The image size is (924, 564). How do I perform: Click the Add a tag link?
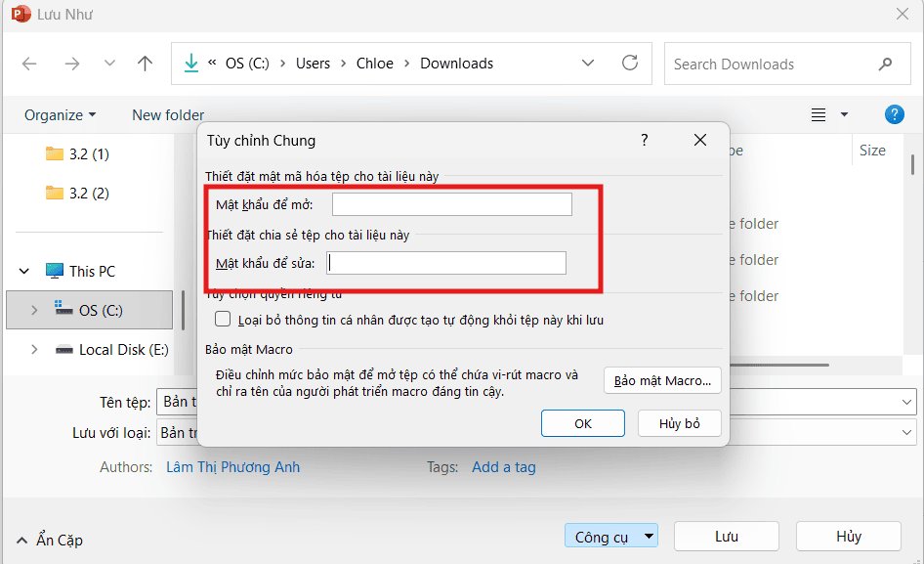[x=503, y=467]
